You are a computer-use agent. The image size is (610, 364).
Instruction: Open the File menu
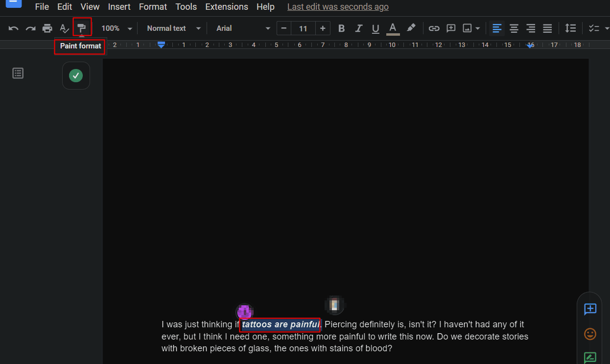pyautogui.click(x=42, y=7)
